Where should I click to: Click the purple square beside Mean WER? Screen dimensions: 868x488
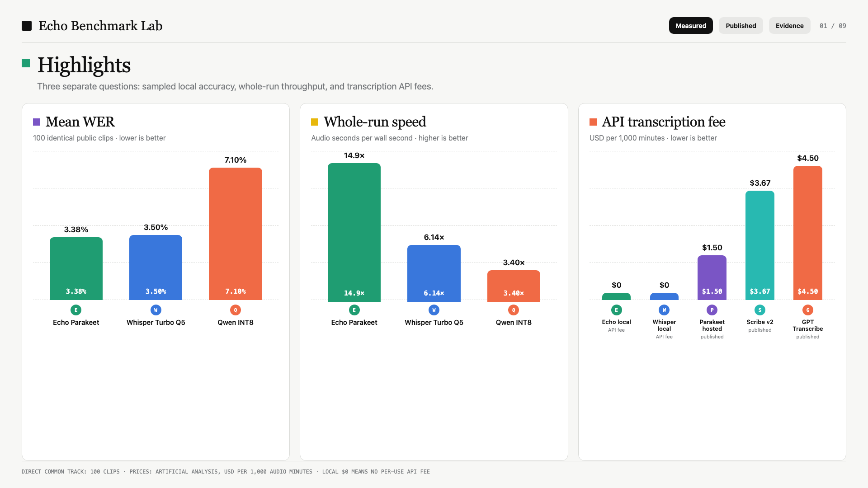[37, 122]
